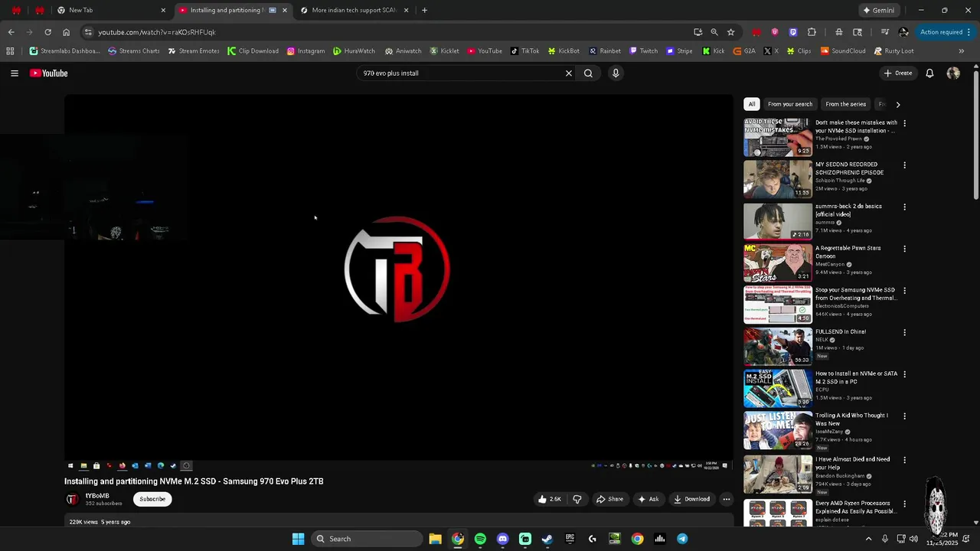Open the Streams Charts bookmark
The width and height of the screenshot is (980, 551).
tap(134, 51)
